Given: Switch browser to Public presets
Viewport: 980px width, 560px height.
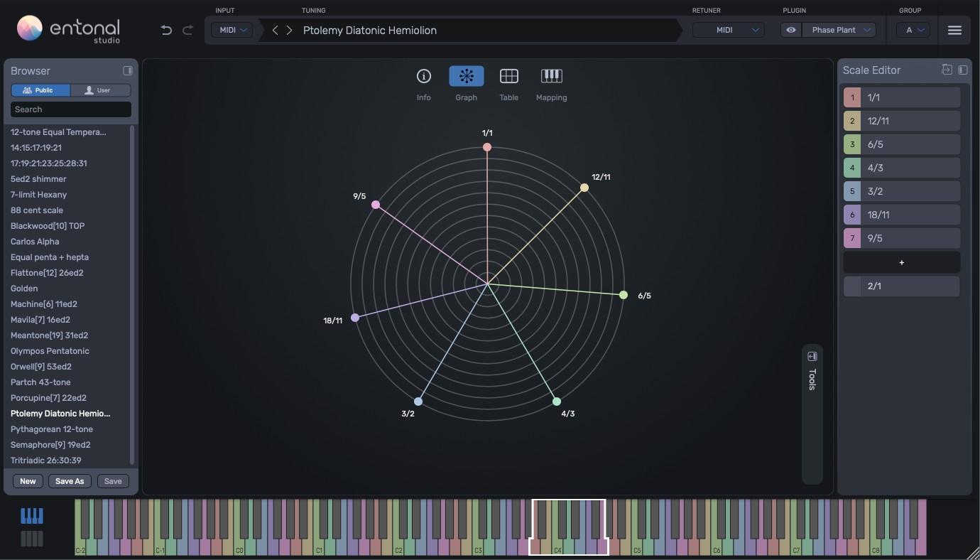Looking at the screenshot, I should (40, 90).
